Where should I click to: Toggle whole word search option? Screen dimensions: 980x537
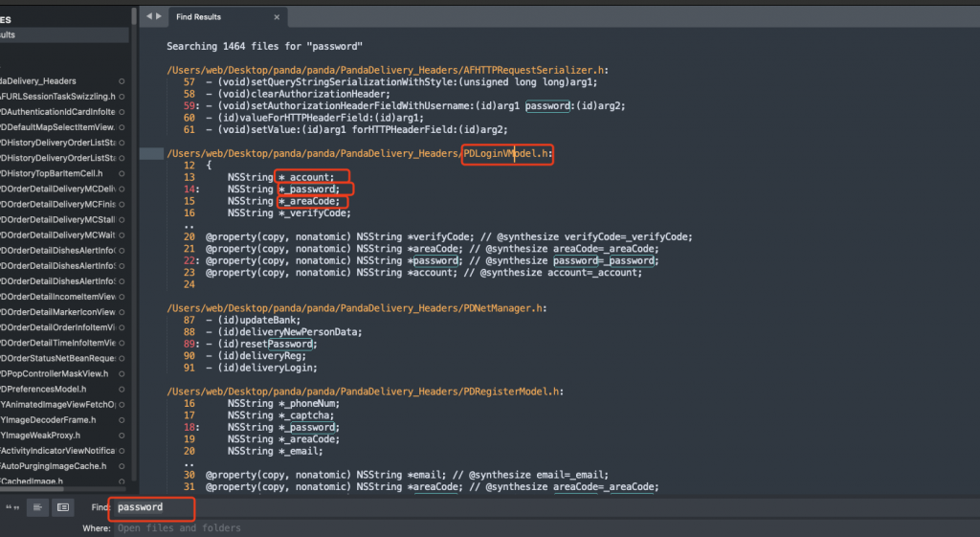(13, 506)
